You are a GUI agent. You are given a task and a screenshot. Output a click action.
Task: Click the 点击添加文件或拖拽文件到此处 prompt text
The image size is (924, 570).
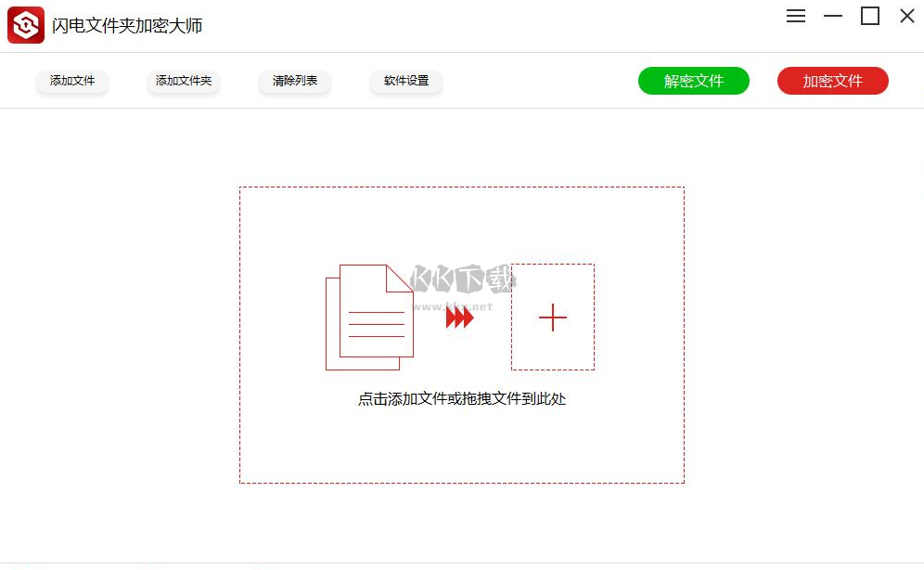click(x=462, y=398)
